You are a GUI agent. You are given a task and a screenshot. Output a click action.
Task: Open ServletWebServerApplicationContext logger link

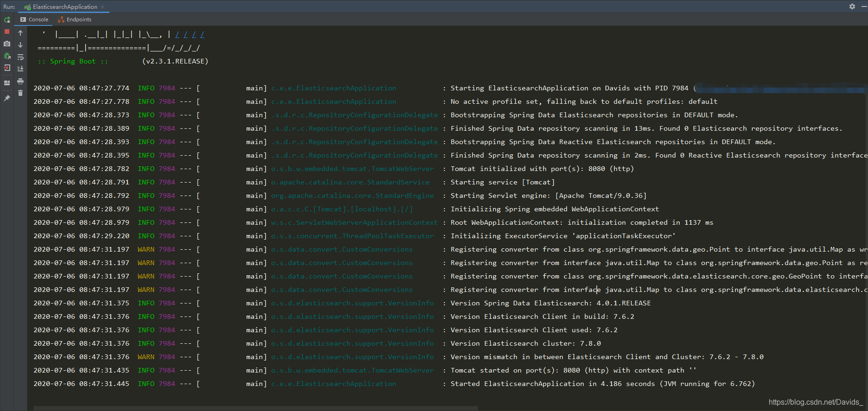[355, 222]
